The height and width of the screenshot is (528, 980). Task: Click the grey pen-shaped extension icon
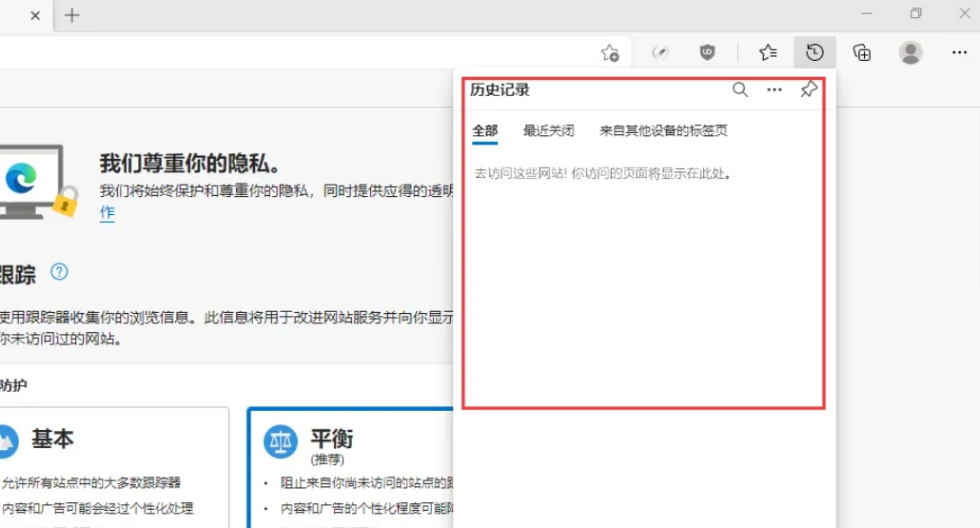[659, 52]
